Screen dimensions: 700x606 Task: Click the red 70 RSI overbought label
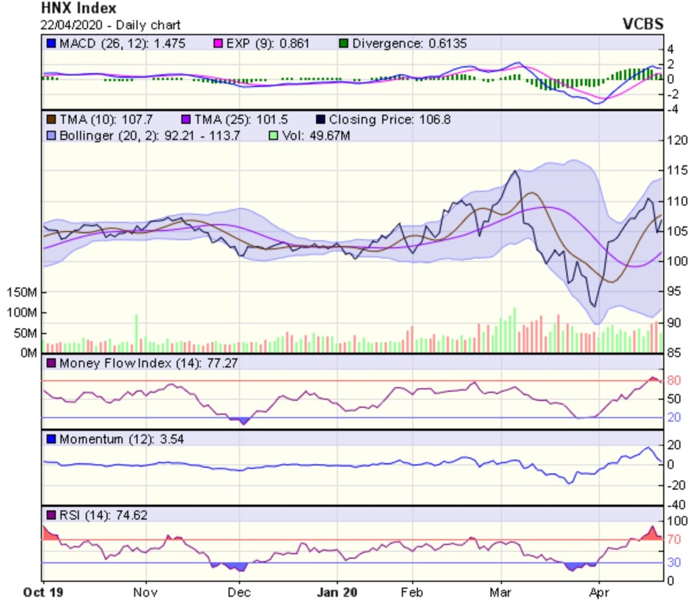pos(674,539)
